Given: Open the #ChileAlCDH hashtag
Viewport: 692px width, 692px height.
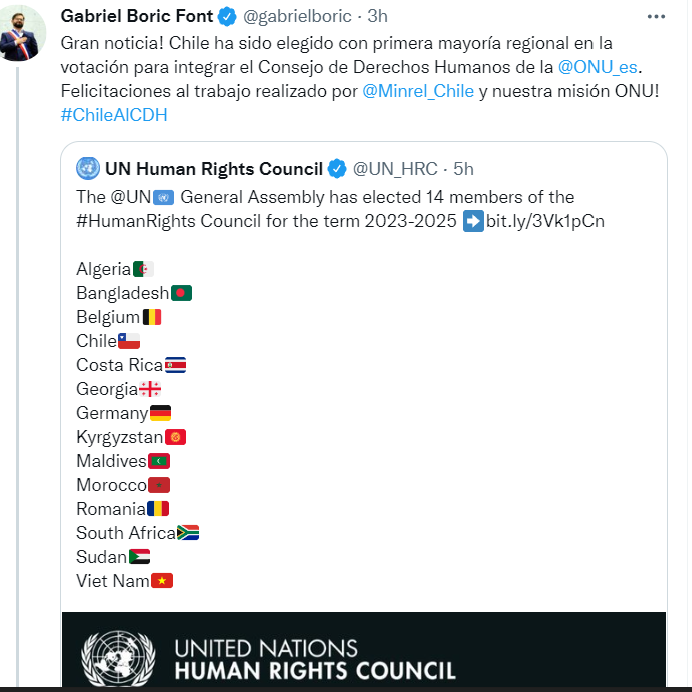Looking at the screenshot, I should [113, 115].
